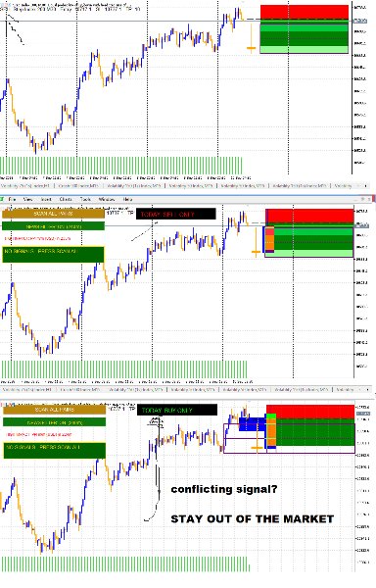Image resolution: width=376 pixels, height=588 pixels.
Task: Select the orange box in TODAY BUY ONLY chart
Action: point(271,432)
